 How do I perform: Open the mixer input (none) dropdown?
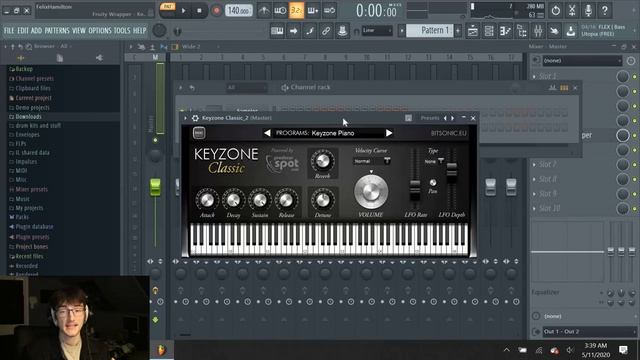coord(582,60)
